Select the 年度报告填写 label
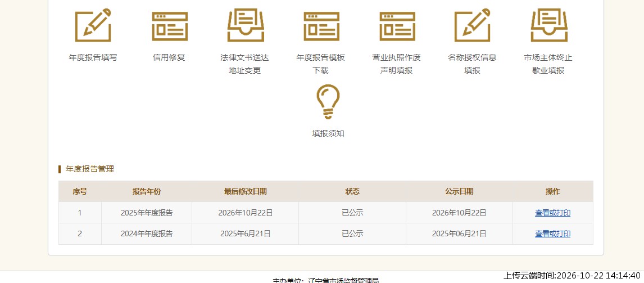The image size is (644, 283). pyautogui.click(x=93, y=57)
